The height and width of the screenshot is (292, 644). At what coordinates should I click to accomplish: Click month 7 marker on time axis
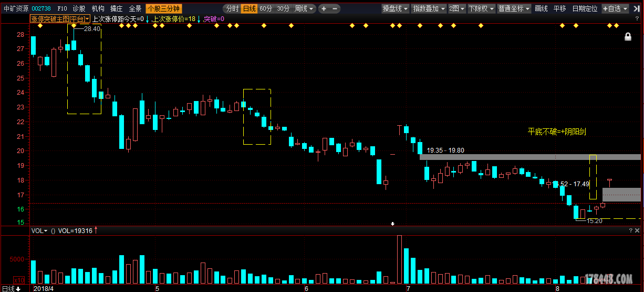tap(408, 288)
